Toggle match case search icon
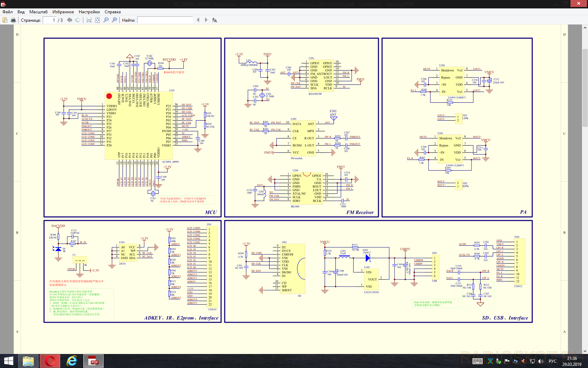Image resolution: width=588 pixels, height=368 pixels. click(215, 20)
